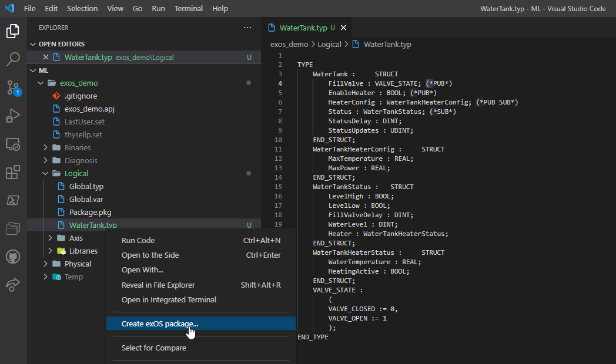616x364 pixels.
Task: Open the Project Manager folders icon
Action: 12,228
